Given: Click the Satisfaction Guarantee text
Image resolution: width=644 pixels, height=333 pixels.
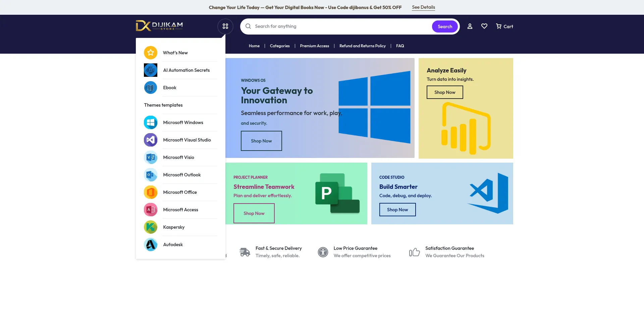Looking at the screenshot, I should [x=450, y=248].
